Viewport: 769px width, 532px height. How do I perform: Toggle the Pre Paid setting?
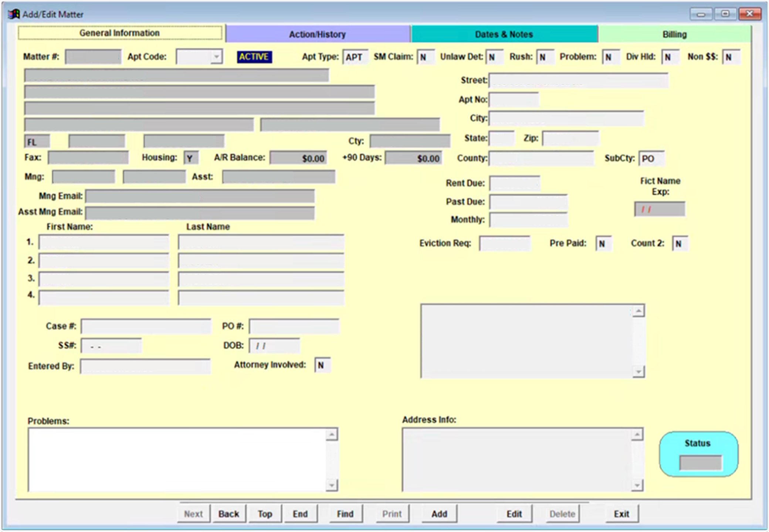coord(603,243)
